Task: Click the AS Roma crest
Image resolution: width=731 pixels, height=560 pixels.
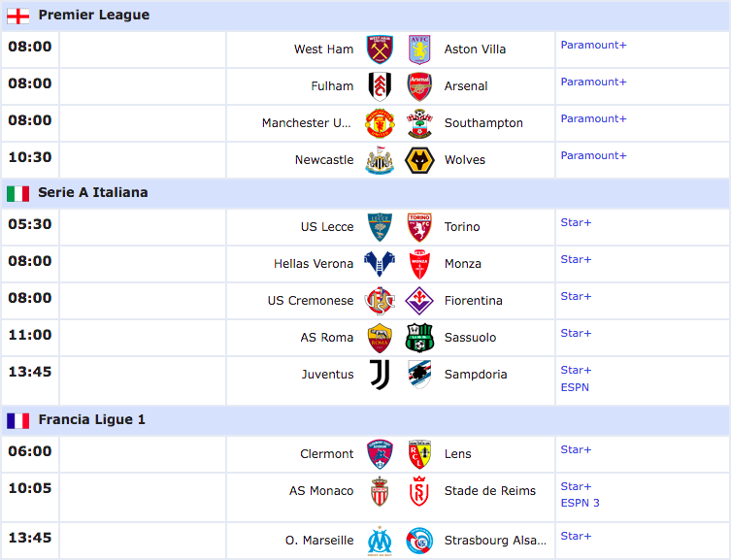Action: (380, 338)
